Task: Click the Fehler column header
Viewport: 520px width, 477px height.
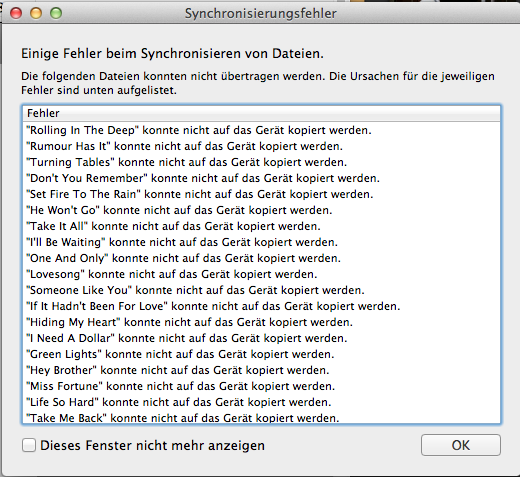Action: [261, 113]
